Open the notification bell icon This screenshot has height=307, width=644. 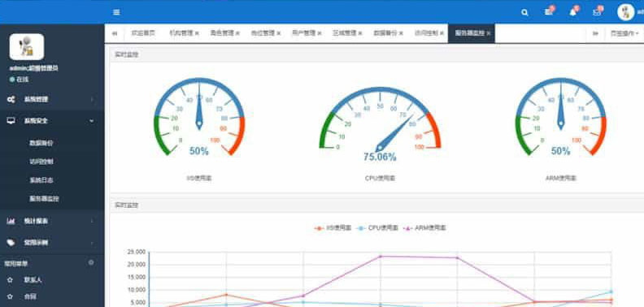click(573, 12)
